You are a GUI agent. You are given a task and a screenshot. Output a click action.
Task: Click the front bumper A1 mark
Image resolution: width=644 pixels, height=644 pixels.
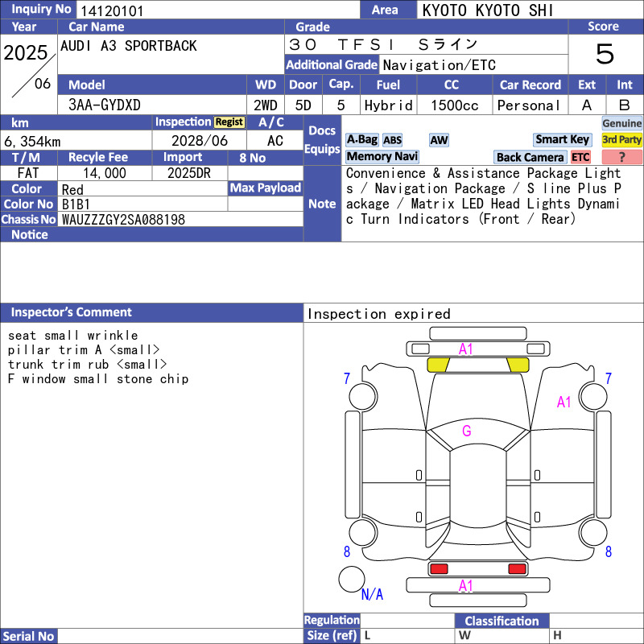coord(466,349)
